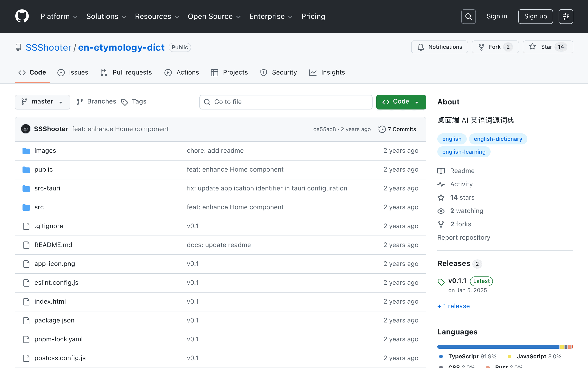Click the Sign in link

(497, 16)
